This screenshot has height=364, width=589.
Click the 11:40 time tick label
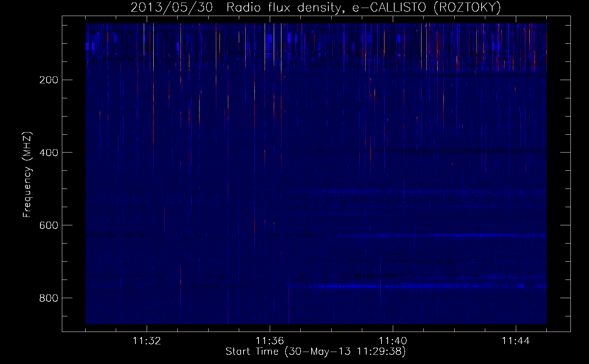tap(393, 341)
